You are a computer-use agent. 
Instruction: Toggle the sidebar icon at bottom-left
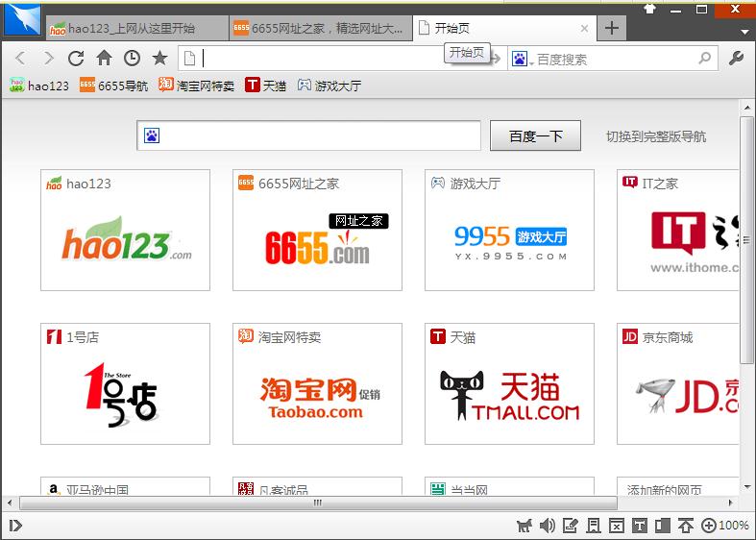15,526
